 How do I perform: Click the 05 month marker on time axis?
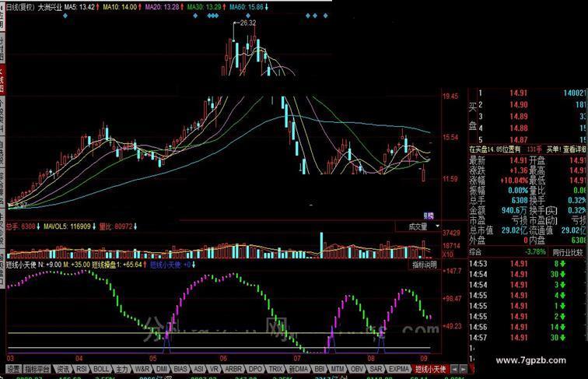point(153,358)
